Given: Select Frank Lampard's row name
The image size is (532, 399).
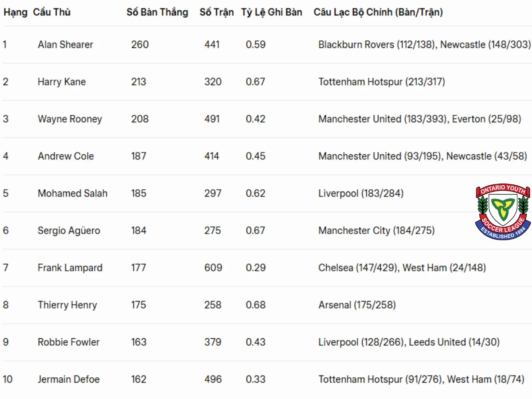Looking at the screenshot, I should coord(70,268).
